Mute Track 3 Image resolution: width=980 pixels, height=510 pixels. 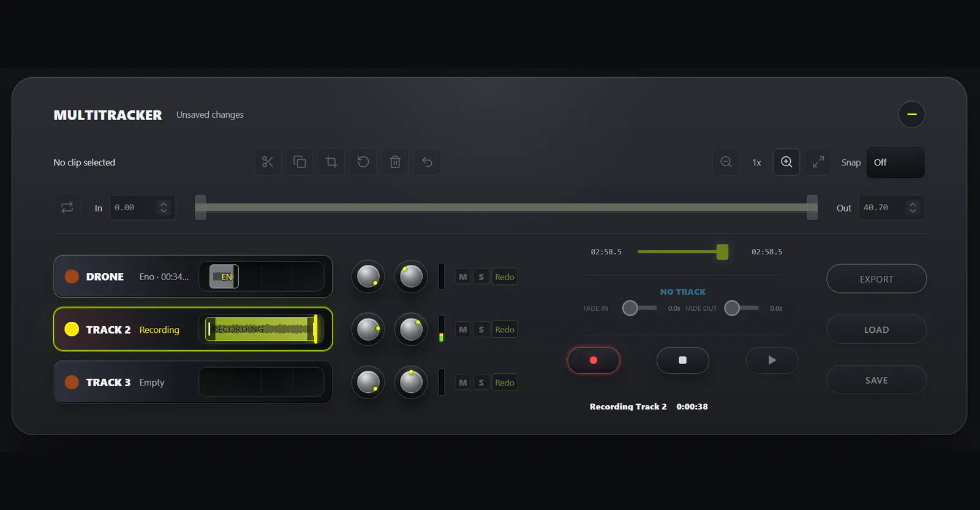pos(463,382)
